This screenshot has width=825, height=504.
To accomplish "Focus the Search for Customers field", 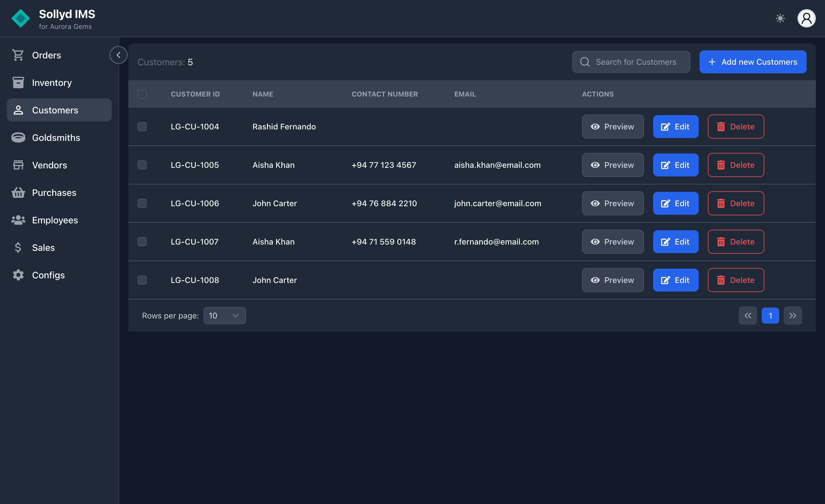I will pyautogui.click(x=631, y=62).
